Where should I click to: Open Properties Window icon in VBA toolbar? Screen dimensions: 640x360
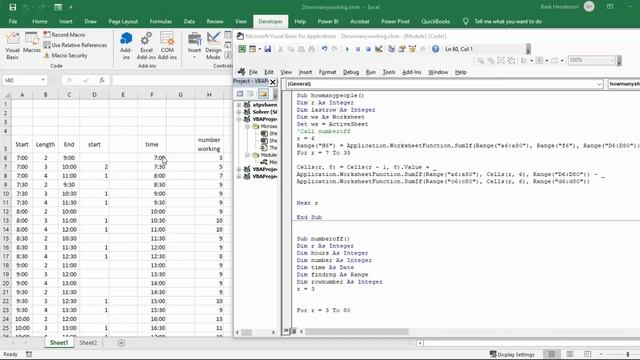[x=402, y=49]
